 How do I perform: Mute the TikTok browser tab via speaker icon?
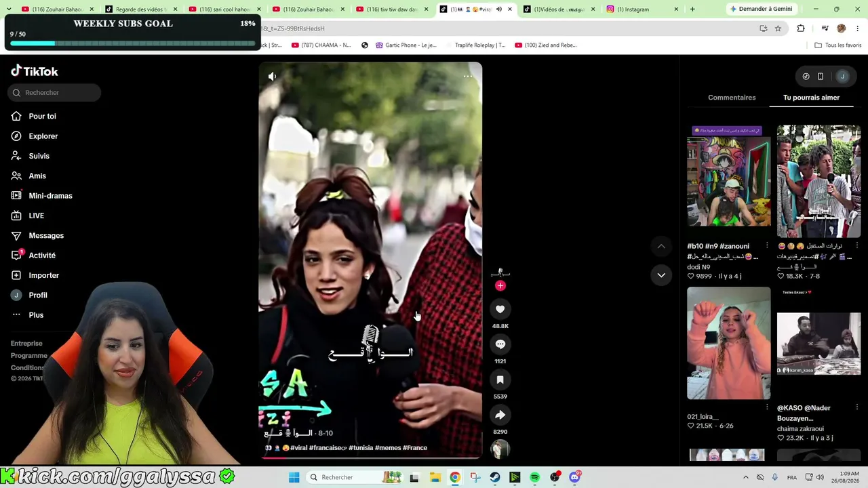click(499, 9)
